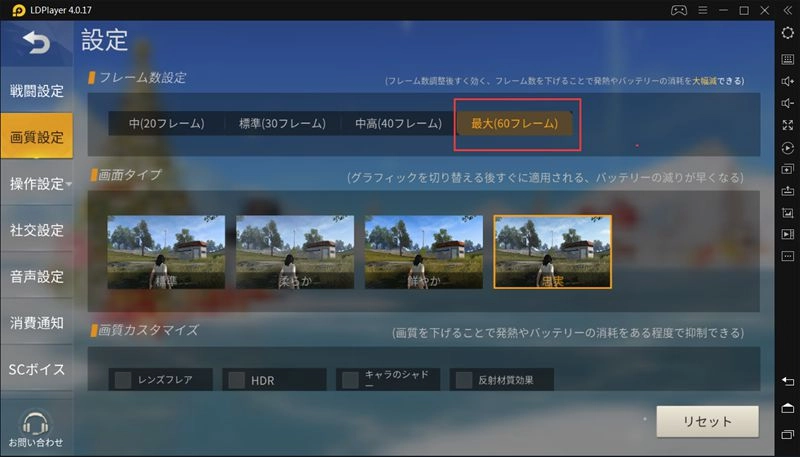This screenshot has height=457, width=800.
Task: Select 最大(60フレーム) frame rate
Action: tap(514, 123)
